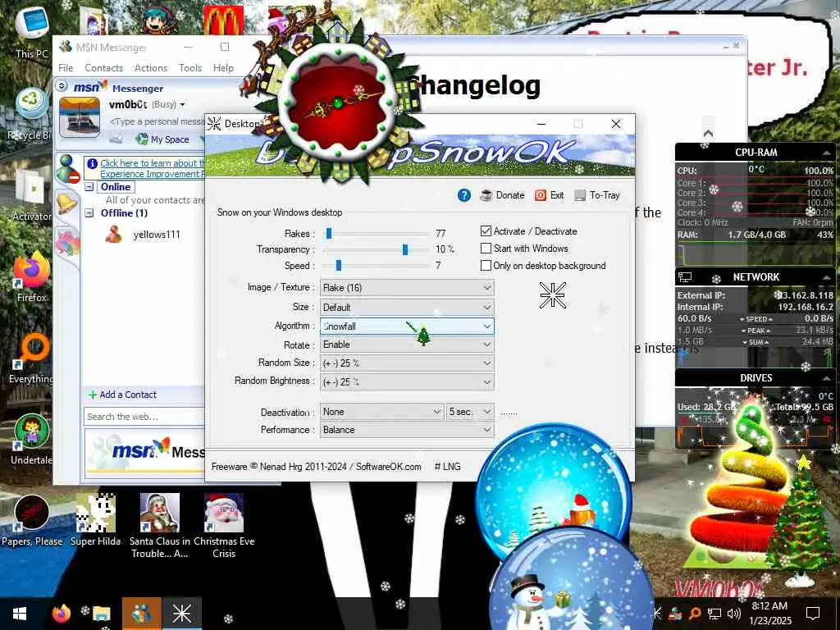Viewport: 840px width, 630px height.
Task: Open the Random Size dropdown
Action: (407, 363)
